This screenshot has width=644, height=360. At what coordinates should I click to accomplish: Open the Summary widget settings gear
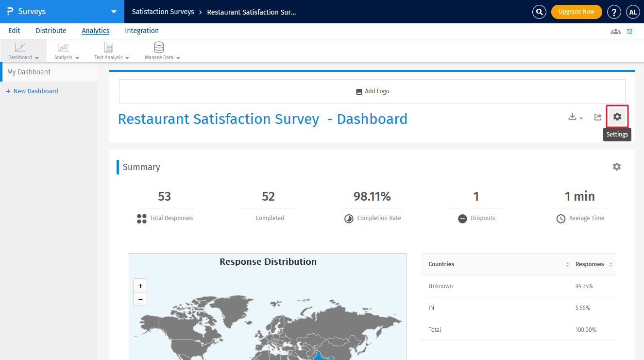click(616, 167)
